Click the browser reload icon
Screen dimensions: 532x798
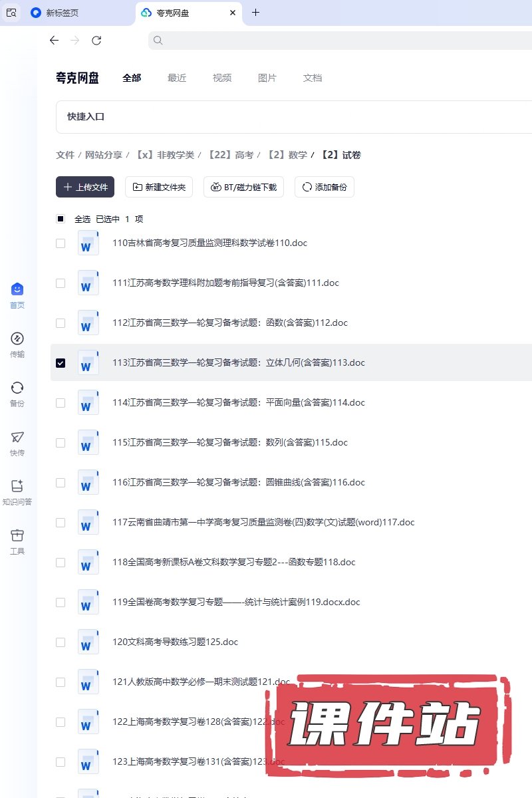pos(96,41)
